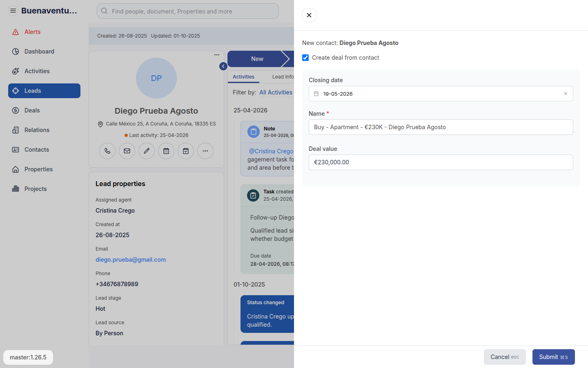This screenshot has width=588, height=368.
Task: Click the phone call icon button
Action: pos(107,151)
